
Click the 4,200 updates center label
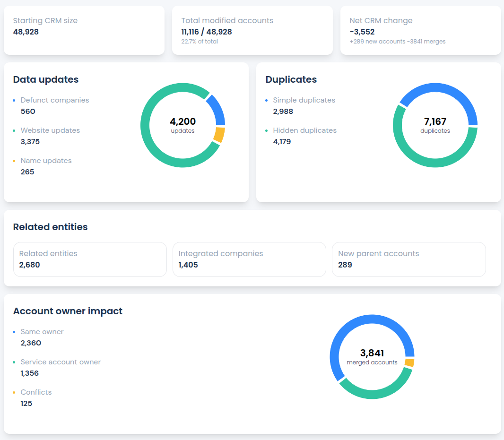(x=182, y=125)
